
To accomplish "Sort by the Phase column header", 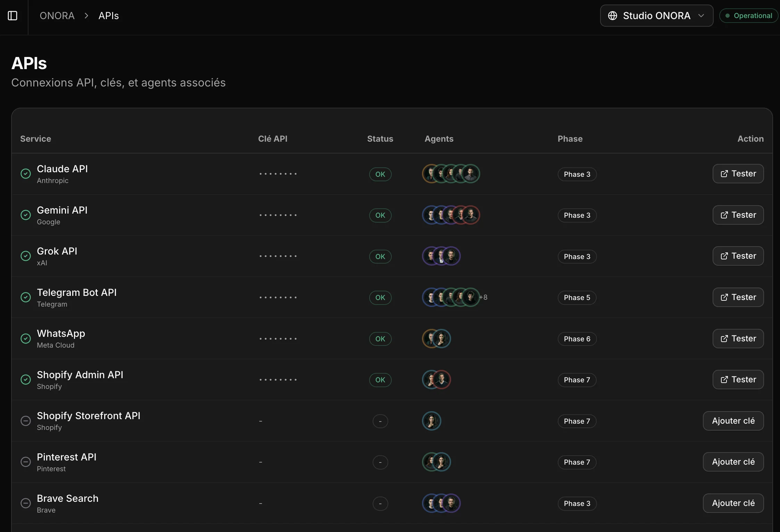I will (x=570, y=139).
